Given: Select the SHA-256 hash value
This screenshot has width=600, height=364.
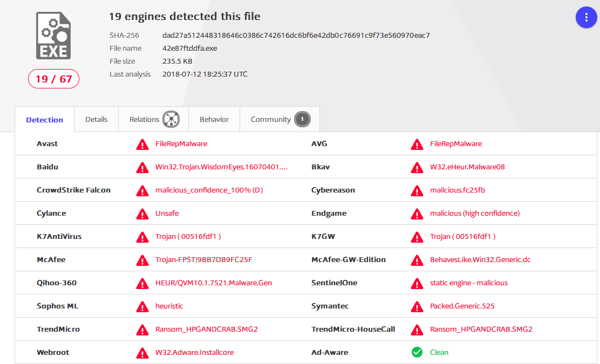Looking at the screenshot, I should point(296,35).
